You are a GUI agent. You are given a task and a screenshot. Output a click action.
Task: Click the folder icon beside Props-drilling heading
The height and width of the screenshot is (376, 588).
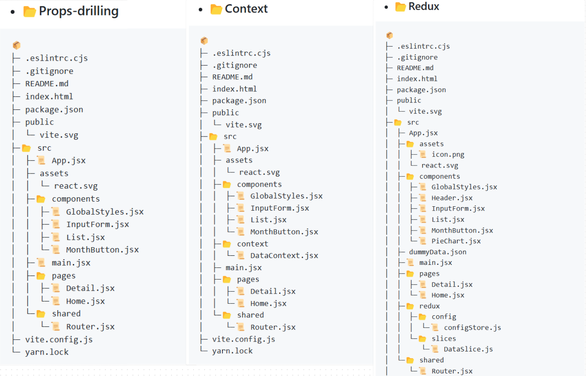tap(30, 11)
